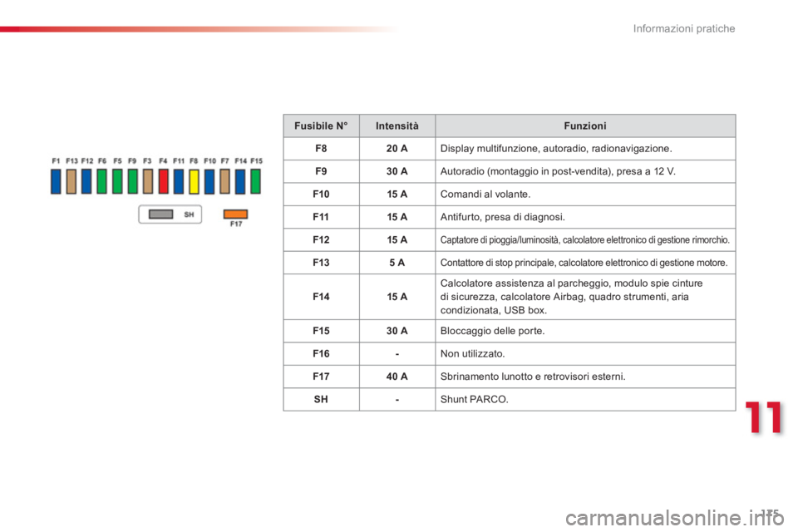Click the '20 A' intensity value
The image size is (798, 532).
click(x=397, y=149)
